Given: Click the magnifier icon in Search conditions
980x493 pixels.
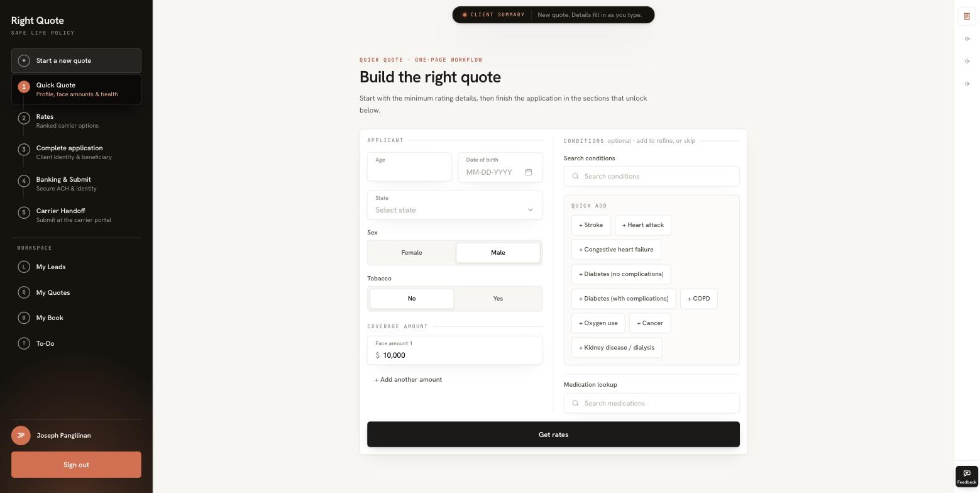Looking at the screenshot, I should coord(575,176).
